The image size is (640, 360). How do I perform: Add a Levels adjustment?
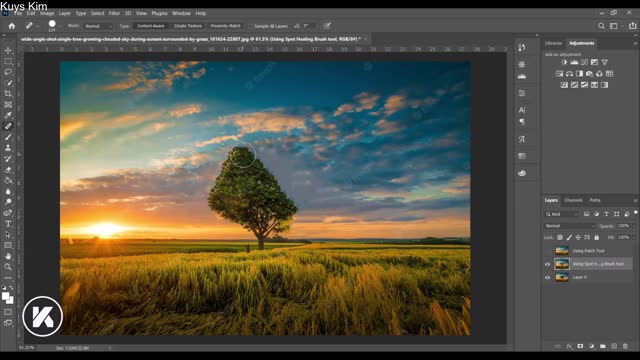click(574, 62)
